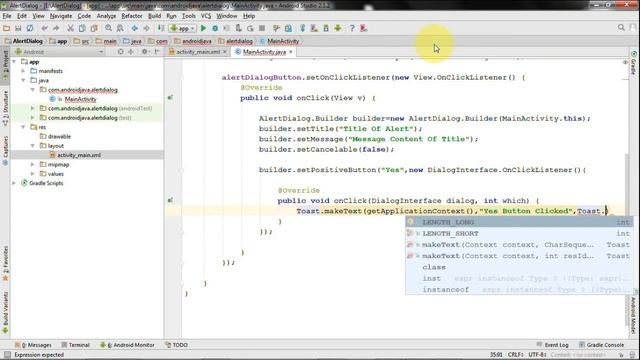Viewport: 640px width, 360px height.
Task: Click the navigate Forward arrow icon
Action: click(146, 28)
